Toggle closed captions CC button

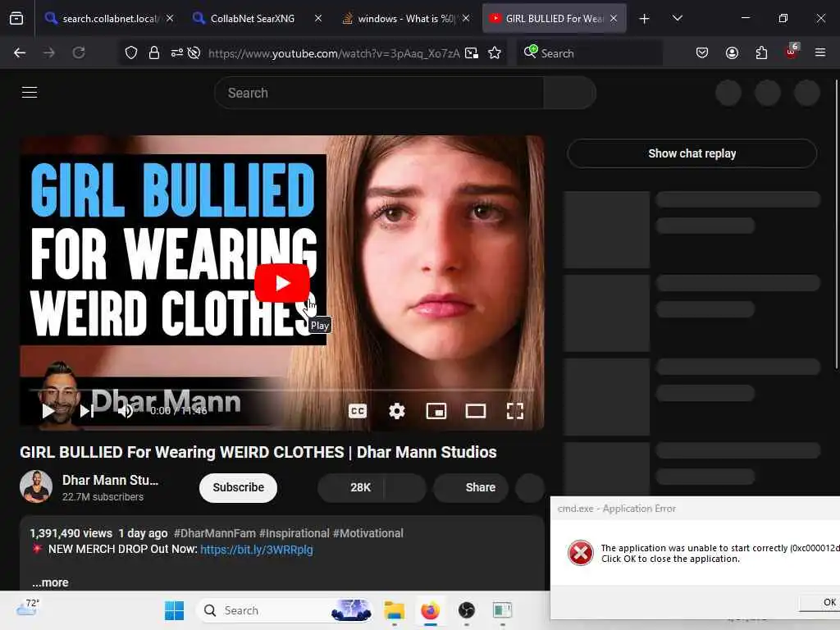358,411
